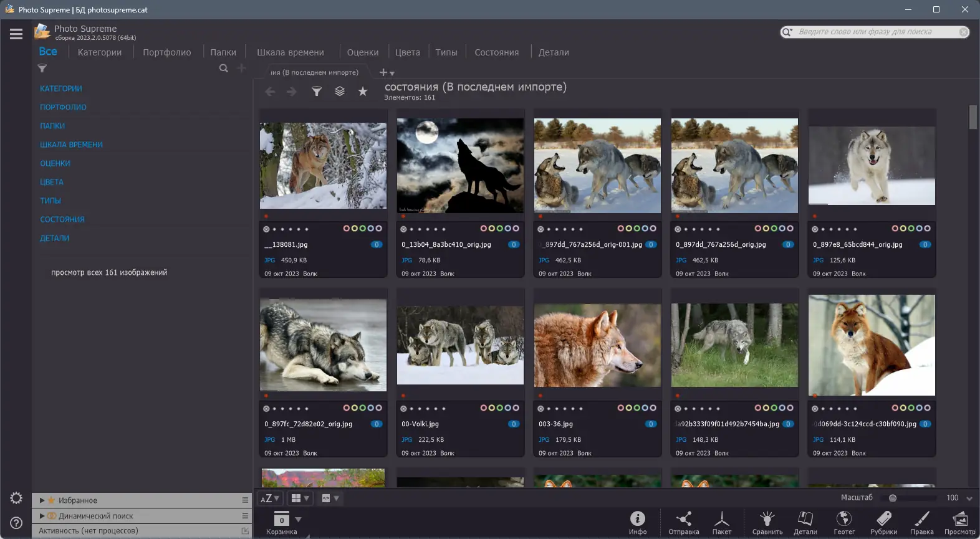Screen dimensions: 980x539
Task: Click ПОРТФОЛИО link in left panel
Action: (x=63, y=107)
